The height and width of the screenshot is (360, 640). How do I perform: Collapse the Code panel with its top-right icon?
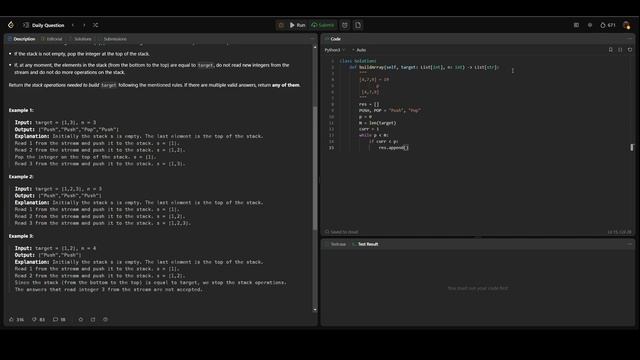[630, 39]
